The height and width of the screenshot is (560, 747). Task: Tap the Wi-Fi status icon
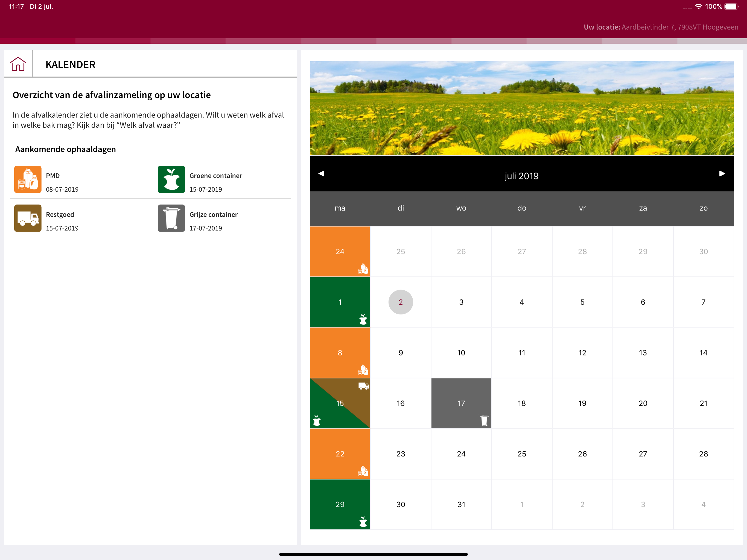[x=698, y=6]
